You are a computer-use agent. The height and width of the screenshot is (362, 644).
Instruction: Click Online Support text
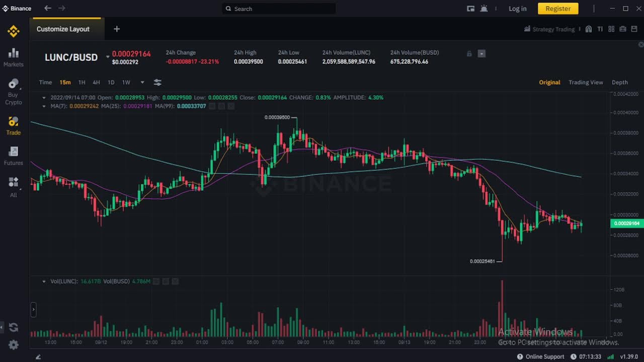click(x=545, y=356)
